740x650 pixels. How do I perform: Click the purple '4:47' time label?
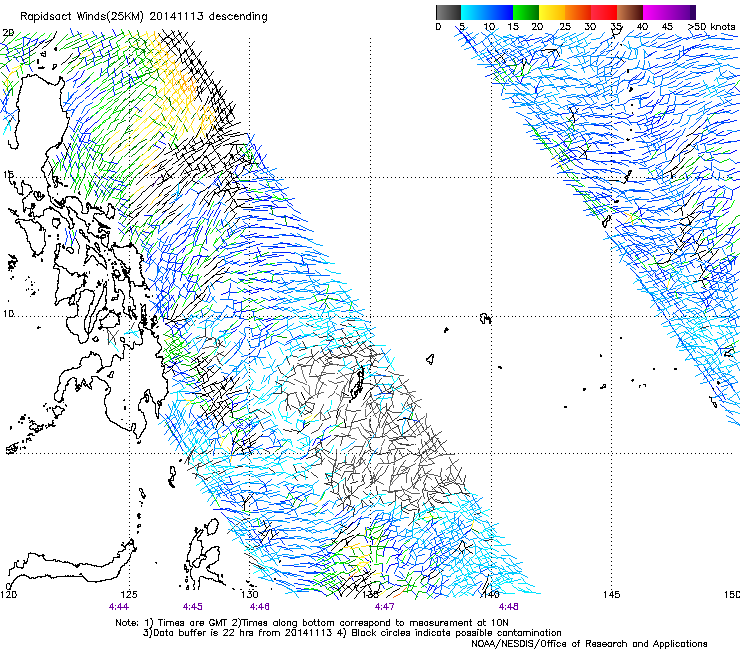385,607
